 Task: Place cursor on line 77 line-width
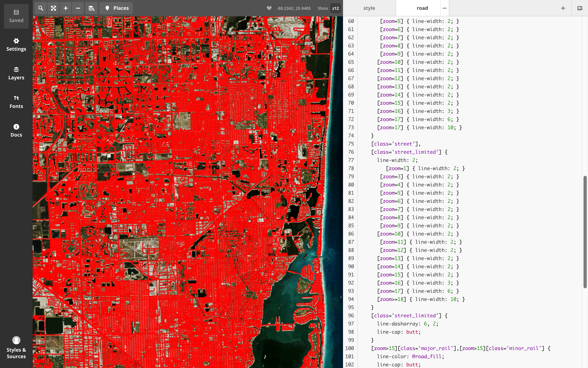click(x=397, y=160)
